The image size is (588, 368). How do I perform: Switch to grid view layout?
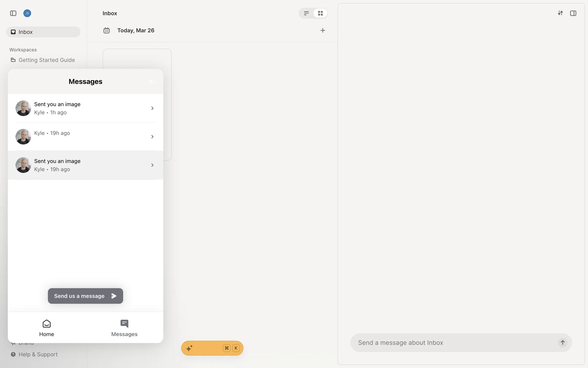[320, 13]
